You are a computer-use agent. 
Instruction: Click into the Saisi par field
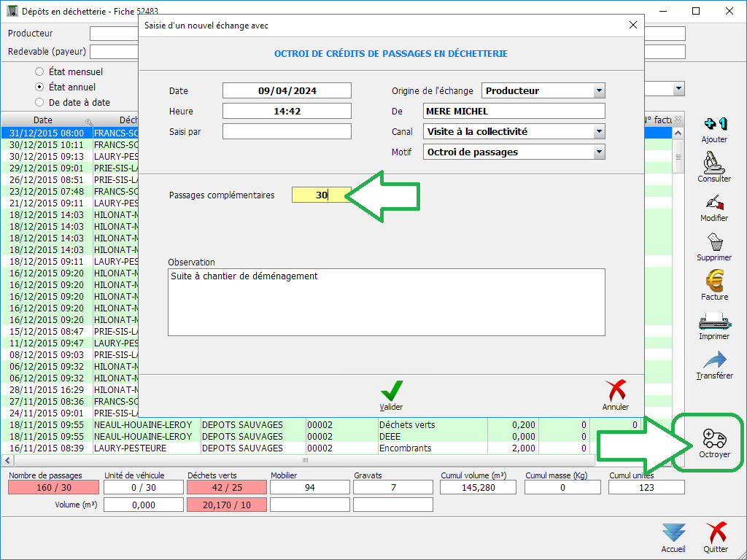287,131
